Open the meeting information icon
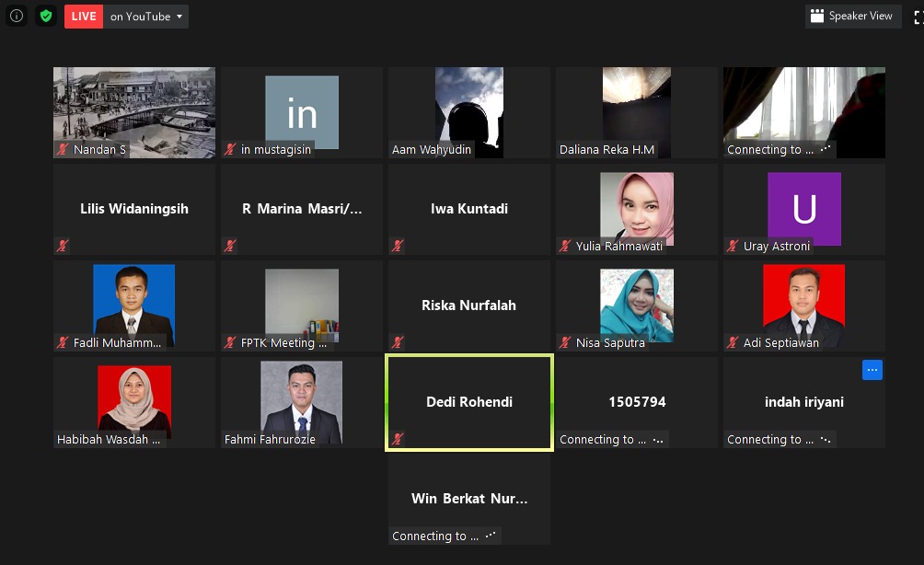This screenshot has width=924, height=565. click(17, 16)
